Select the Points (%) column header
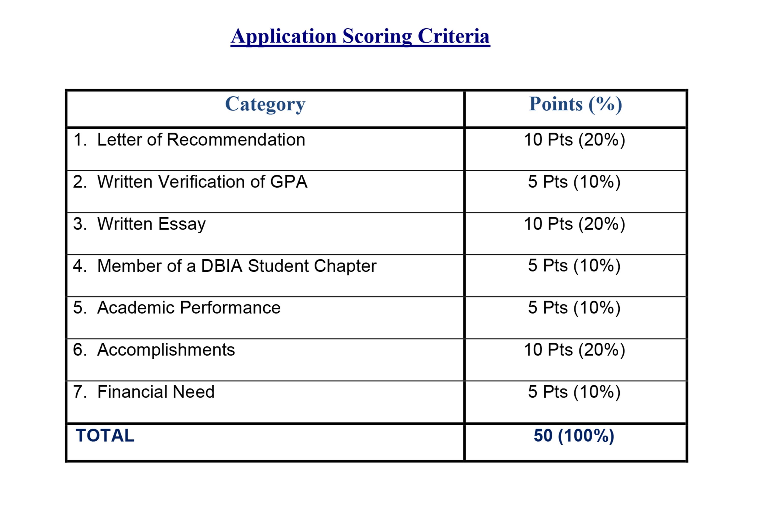764x532 pixels. click(x=575, y=104)
